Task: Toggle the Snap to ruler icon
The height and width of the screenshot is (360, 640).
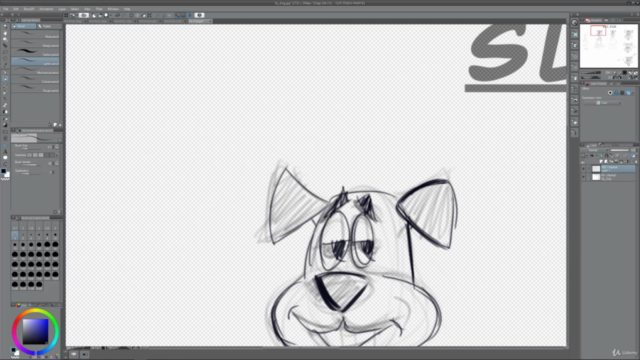Action: (176, 15)
